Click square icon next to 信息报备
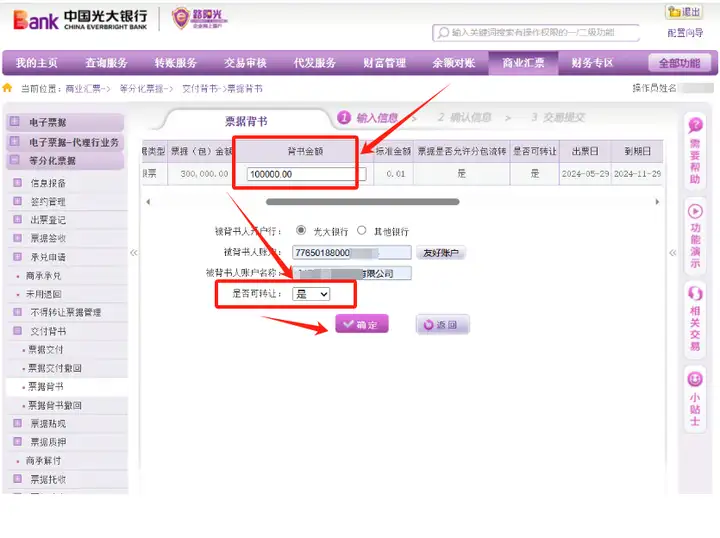Screen dimensions: 720x538 (x=17, y=183)
